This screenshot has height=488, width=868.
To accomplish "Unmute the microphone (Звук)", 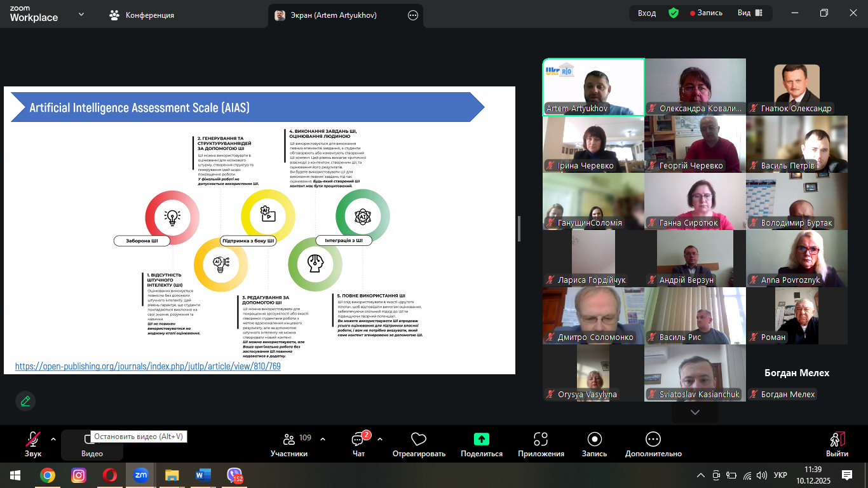I will (33, 440).
